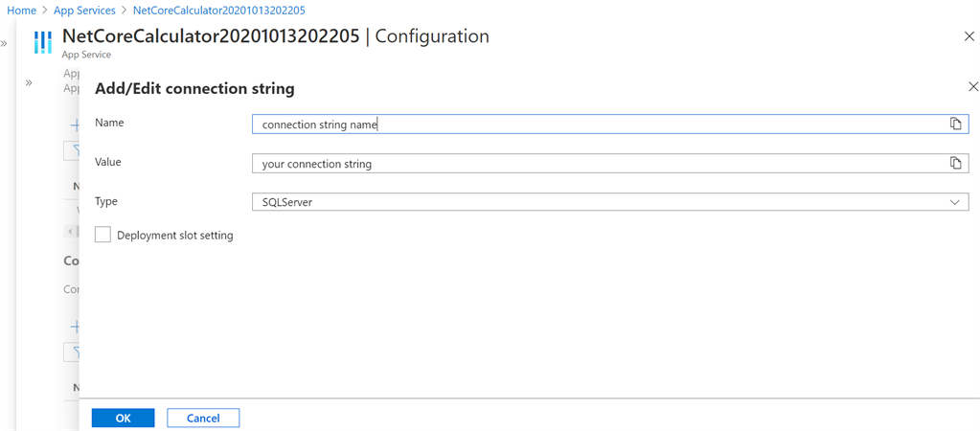Close the Configuration blade
Screen dimensions: 980x431
click(x=969, y=36)
